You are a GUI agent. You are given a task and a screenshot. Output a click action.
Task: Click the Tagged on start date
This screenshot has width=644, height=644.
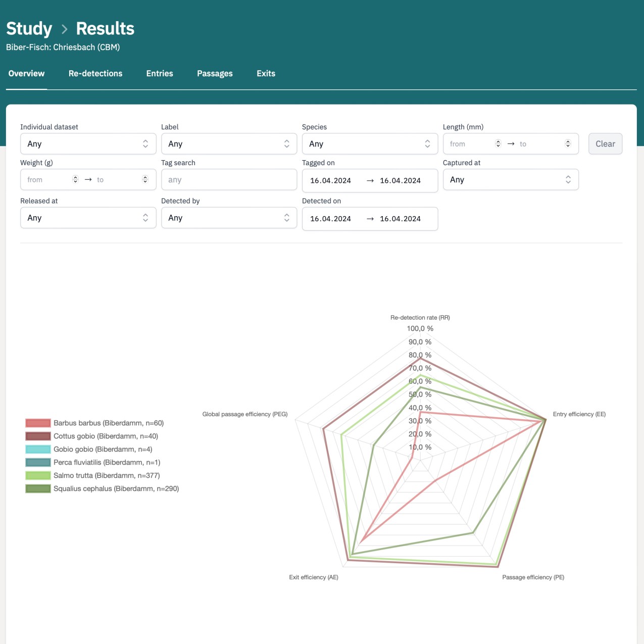(x=330, y=181)
